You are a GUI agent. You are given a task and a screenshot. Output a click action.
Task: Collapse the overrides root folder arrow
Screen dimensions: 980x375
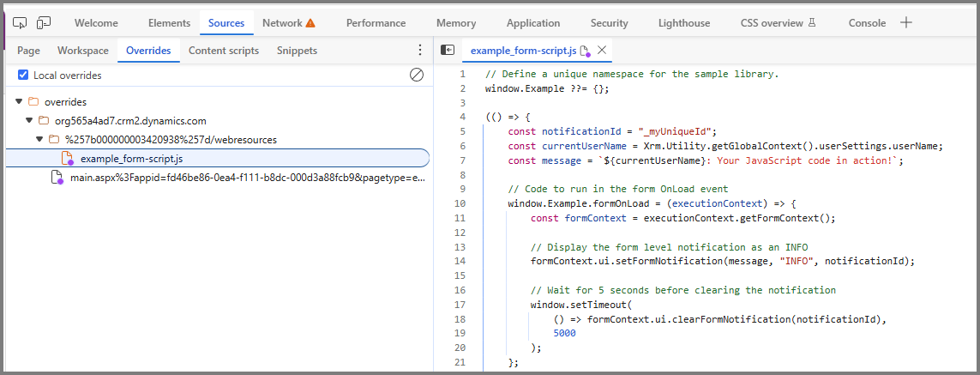click(x=18, y=101)
